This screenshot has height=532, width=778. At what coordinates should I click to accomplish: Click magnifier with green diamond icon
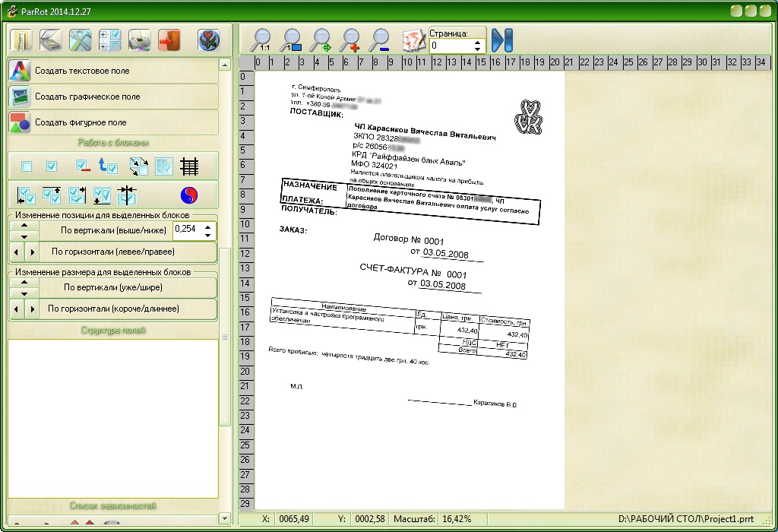pos(321,40)
